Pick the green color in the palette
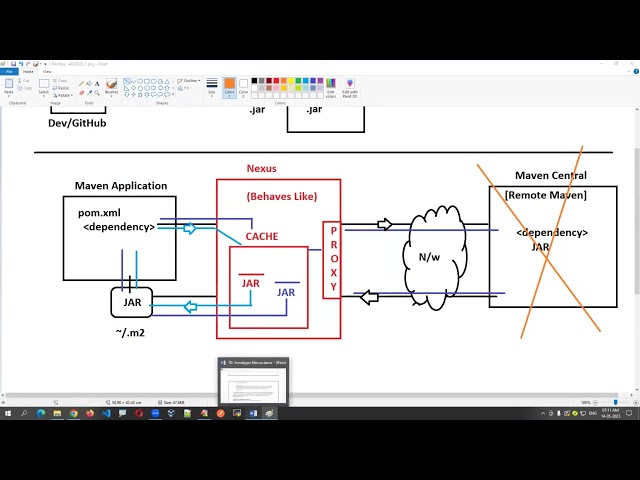Viewport: 640px width, 480px height. 298,81
